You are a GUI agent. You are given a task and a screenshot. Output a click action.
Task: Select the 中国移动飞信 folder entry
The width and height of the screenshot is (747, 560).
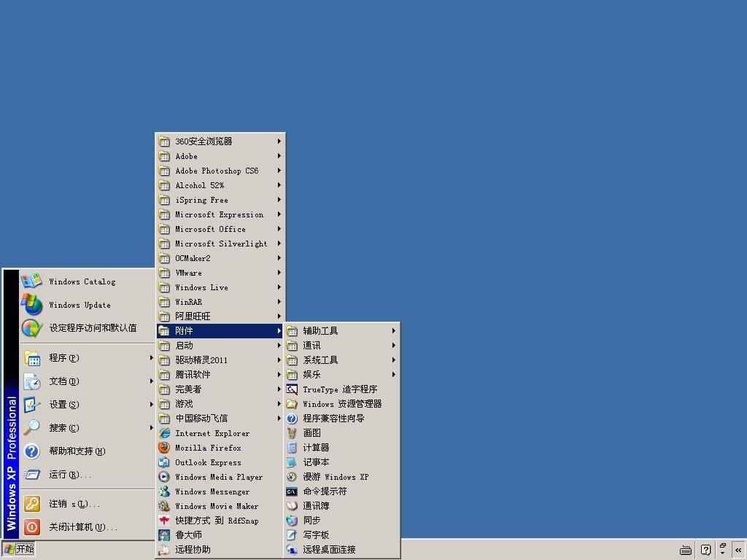(x=220, y=419)
